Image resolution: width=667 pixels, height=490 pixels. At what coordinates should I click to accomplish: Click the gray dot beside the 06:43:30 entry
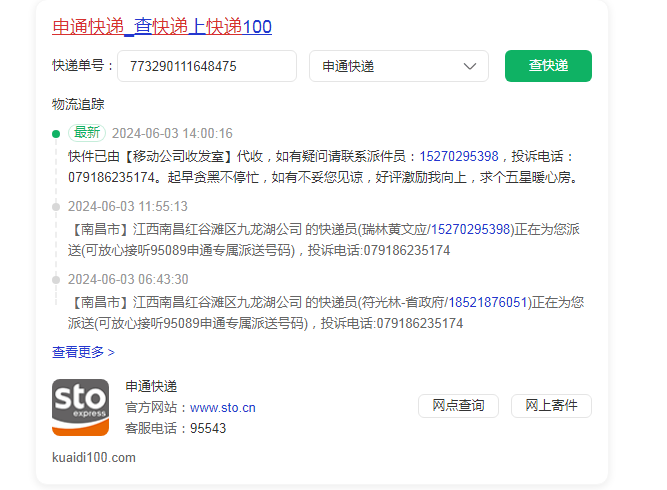pos(56,280)
